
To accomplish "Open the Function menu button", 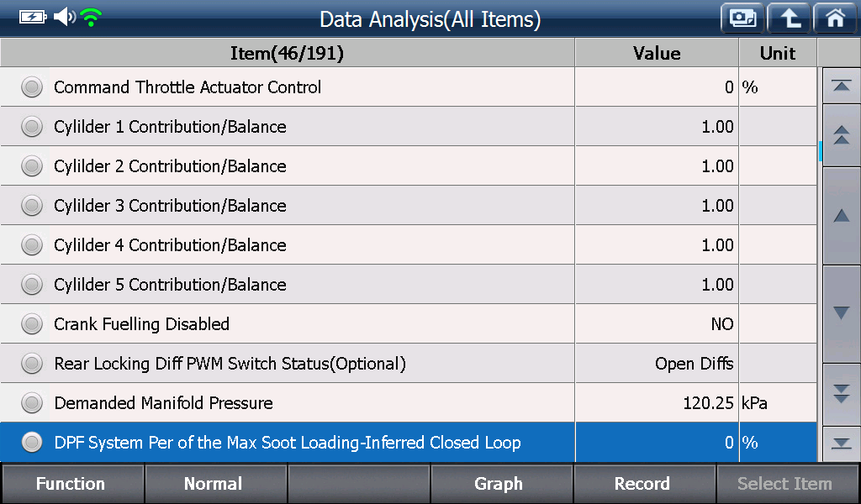I will tap(72, 484).
